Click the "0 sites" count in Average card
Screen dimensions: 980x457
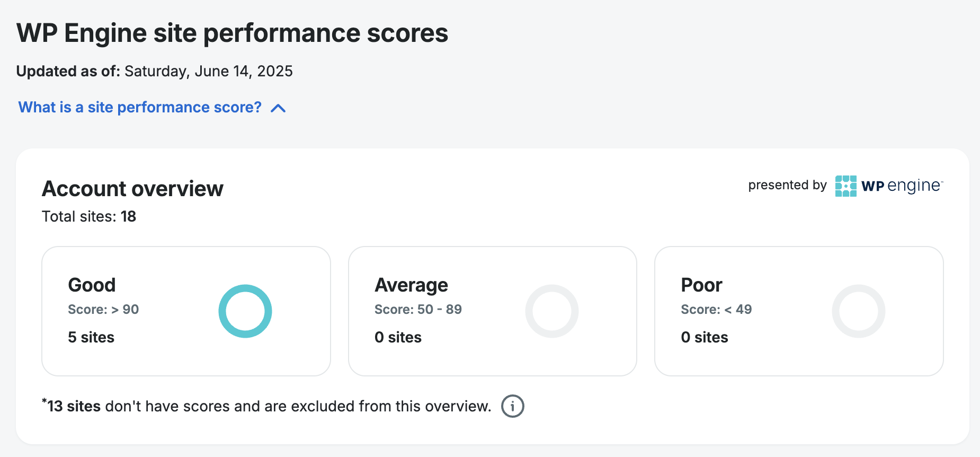pos(398,337)
